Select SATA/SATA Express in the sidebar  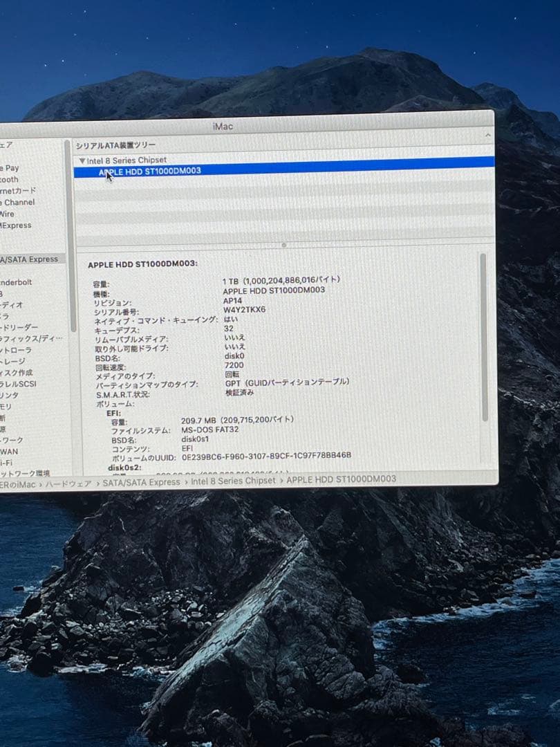click(x=31, y=259)
